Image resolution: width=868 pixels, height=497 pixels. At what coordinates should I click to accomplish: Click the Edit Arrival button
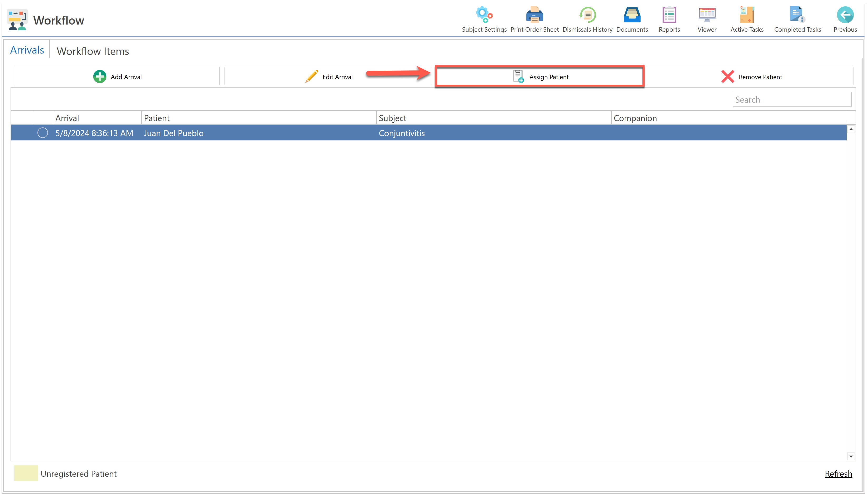[328, 77]
